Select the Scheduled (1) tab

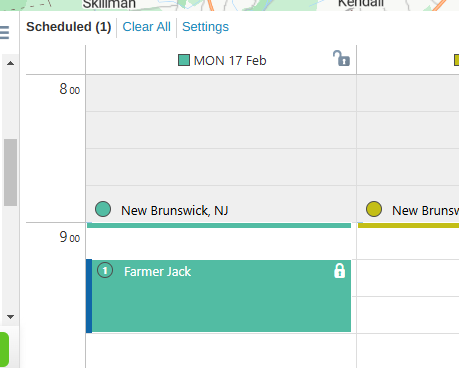tap(69, 27)
